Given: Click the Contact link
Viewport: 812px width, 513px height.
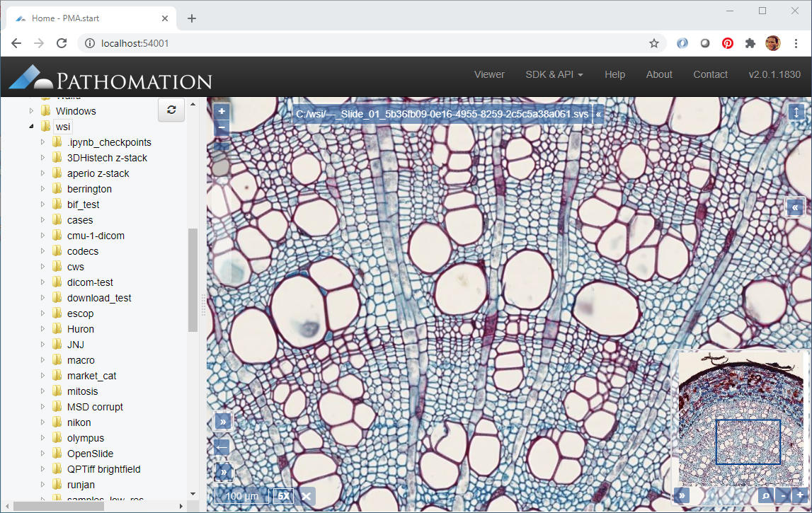Looking at the screenshot, I should pyautogui.click(x=710, y=74).
